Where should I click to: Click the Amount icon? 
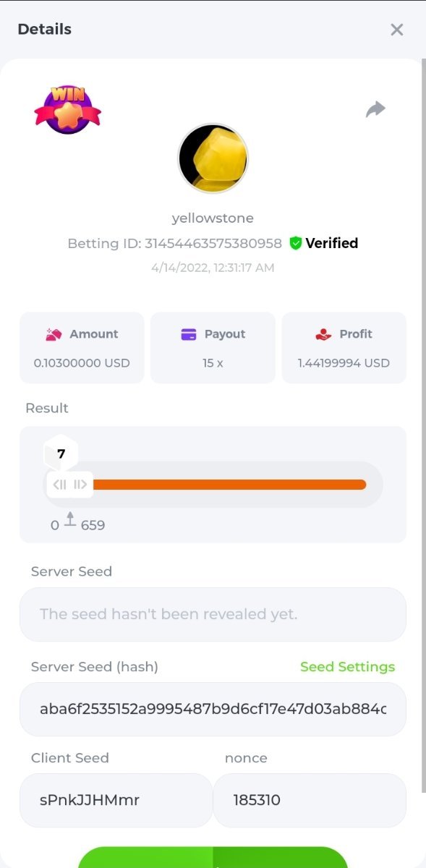54,334
